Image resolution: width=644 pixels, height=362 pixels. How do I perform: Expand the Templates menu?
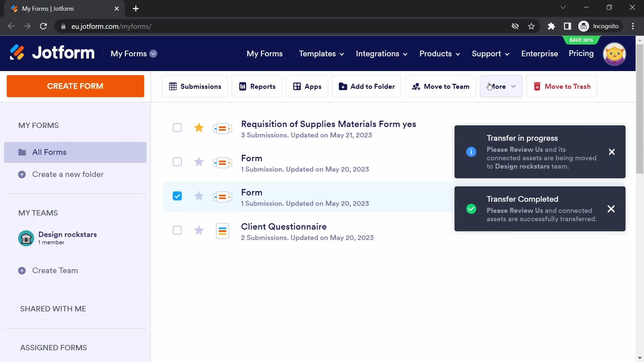tap(321, 54)
